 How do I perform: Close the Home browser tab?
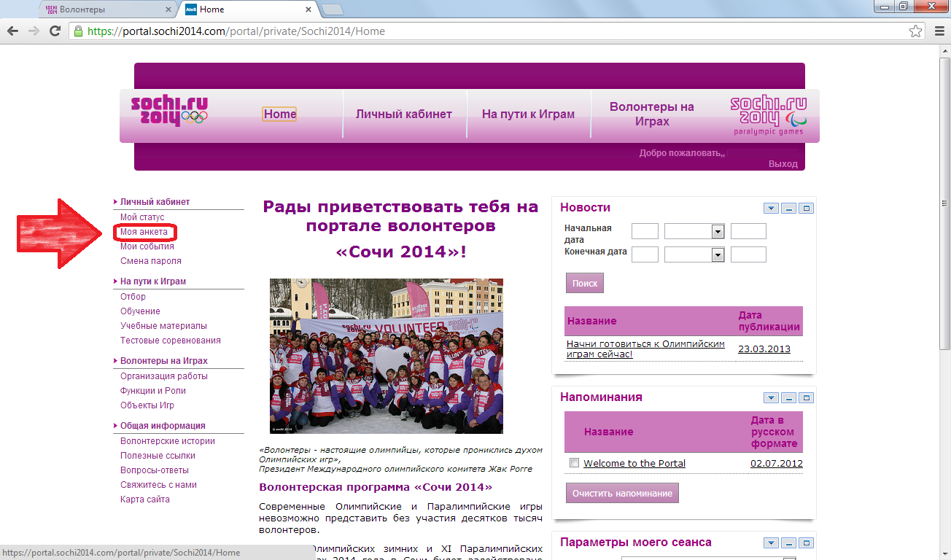point(308,10)
